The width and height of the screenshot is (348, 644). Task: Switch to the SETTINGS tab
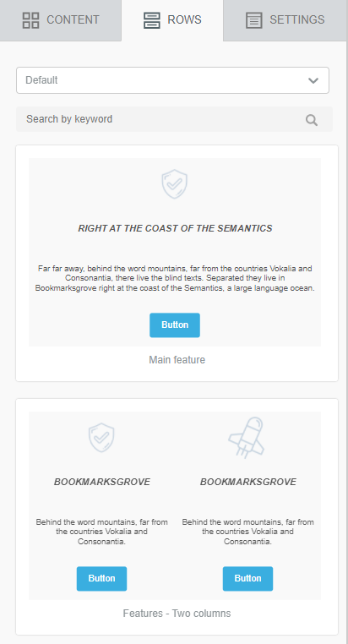[285, 20]
